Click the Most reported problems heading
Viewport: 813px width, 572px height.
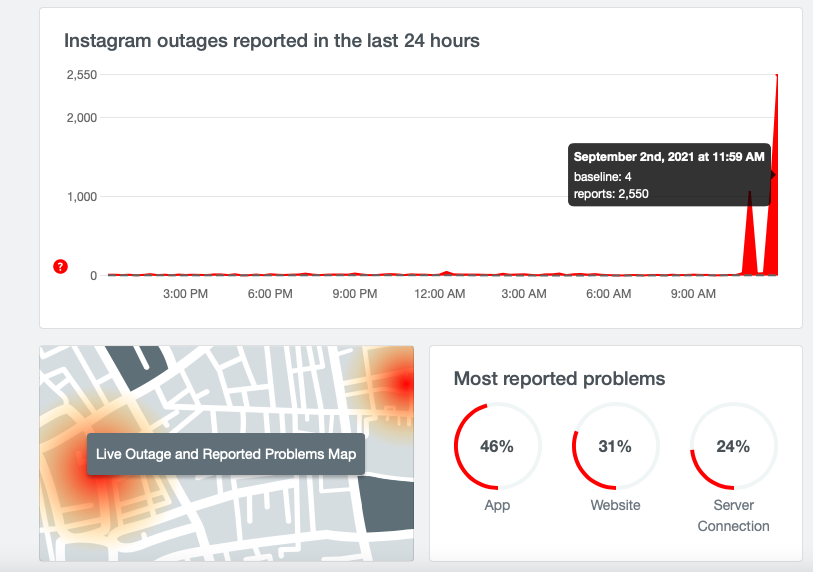point(559,379)
